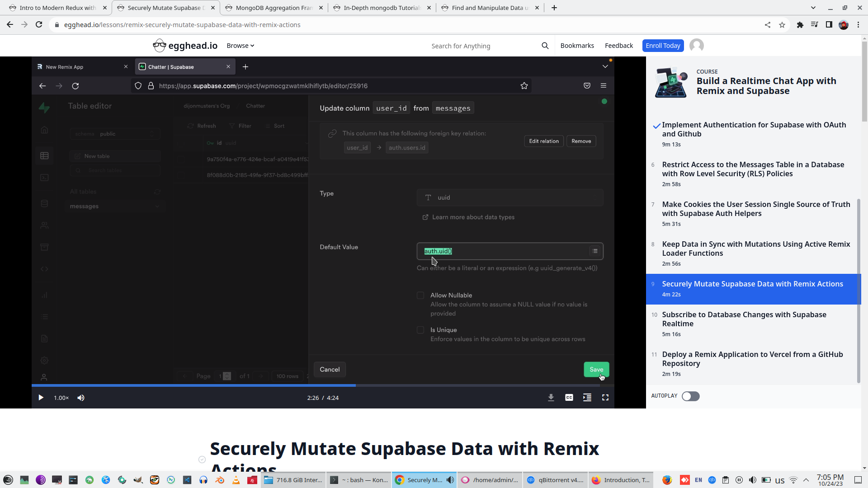Open the user avatar profile
The height and width of the screenshot is (488, 868).
click(x=696, y=46)
